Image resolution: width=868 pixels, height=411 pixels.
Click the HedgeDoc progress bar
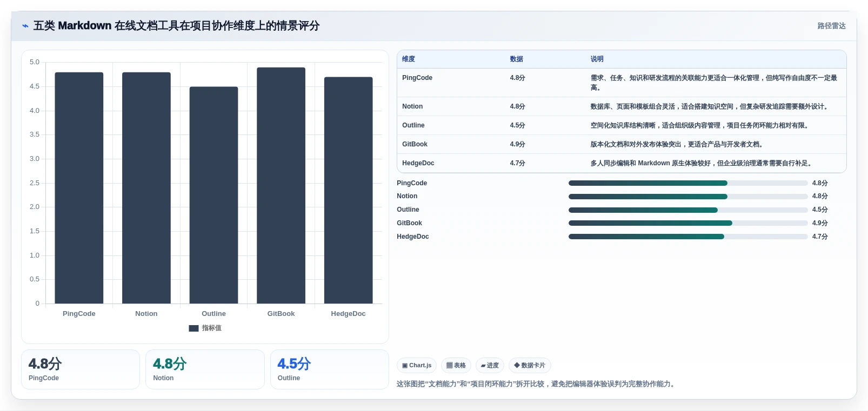[x=688, y=237]
